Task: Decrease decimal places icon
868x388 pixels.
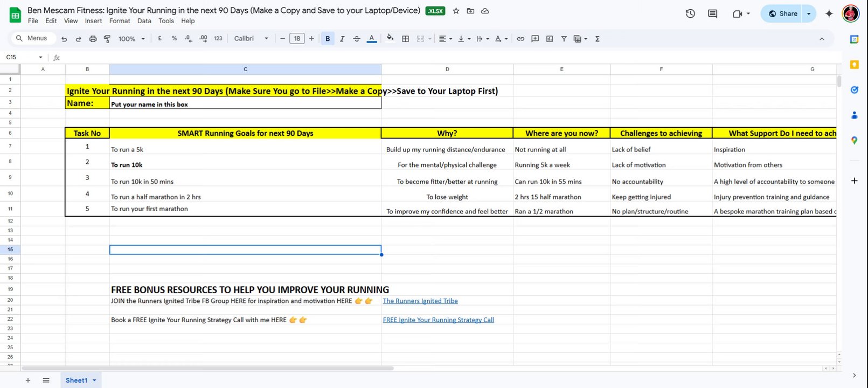Action: tap(188, 38)
